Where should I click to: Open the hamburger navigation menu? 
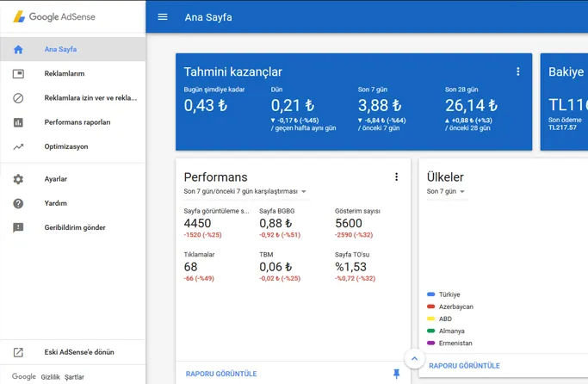click(163, 16)
